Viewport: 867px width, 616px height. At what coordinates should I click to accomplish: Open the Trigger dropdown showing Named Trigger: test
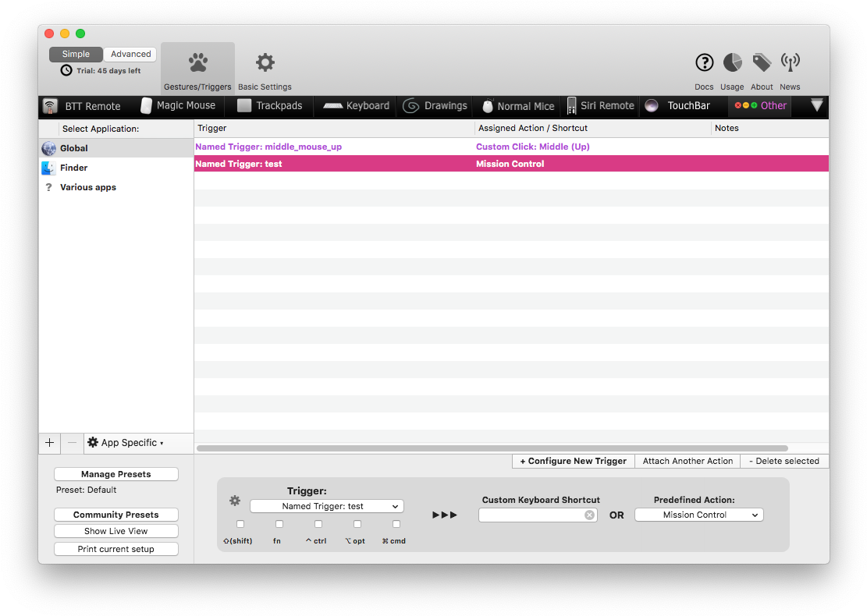click(327, 506)
